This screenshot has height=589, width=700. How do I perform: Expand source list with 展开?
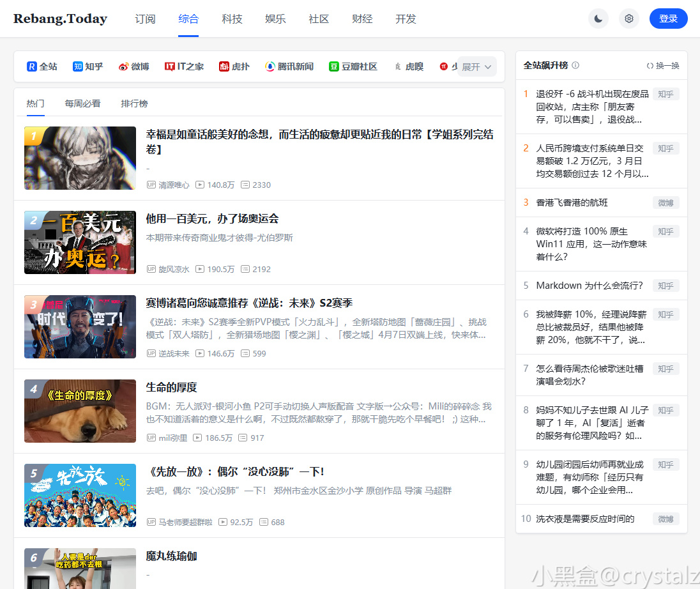[477, 66]
